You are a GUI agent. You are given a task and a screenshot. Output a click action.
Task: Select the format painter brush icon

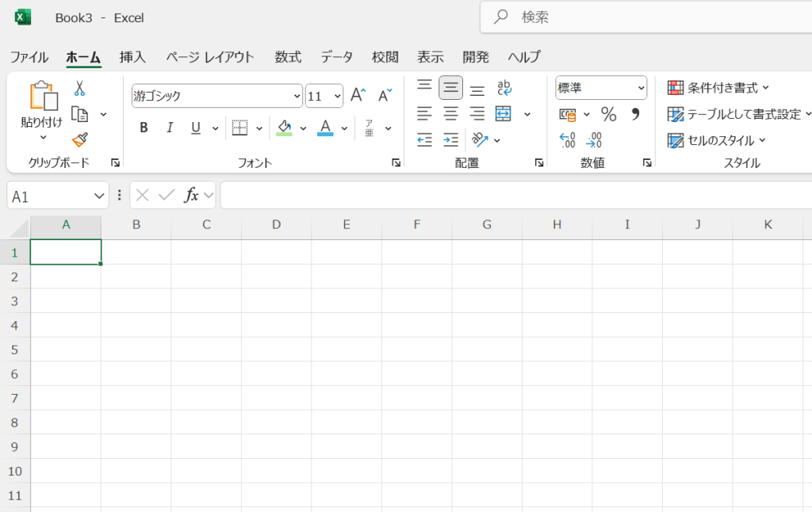tap(79, 139)
